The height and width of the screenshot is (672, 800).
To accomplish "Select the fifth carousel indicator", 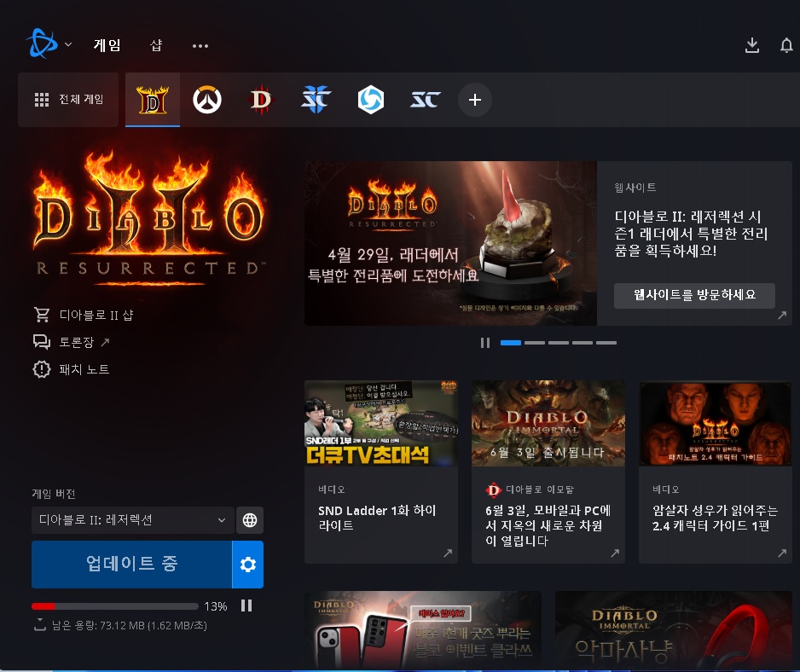I will (x=606, y=343).
